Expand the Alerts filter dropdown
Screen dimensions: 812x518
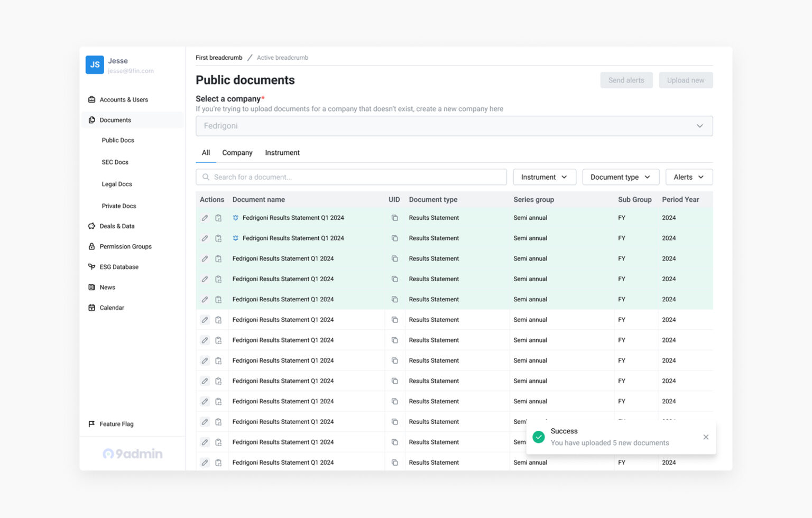tap(689, 177)
